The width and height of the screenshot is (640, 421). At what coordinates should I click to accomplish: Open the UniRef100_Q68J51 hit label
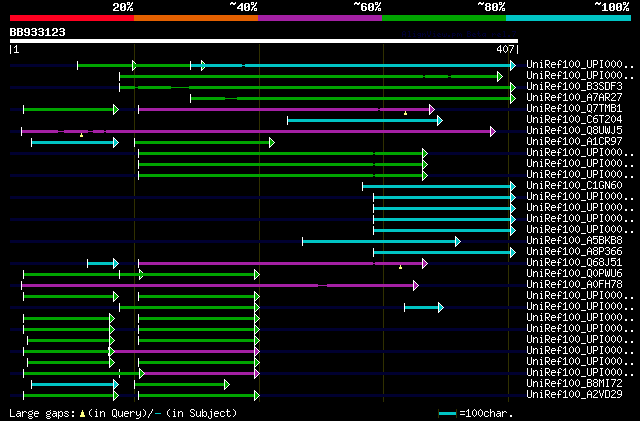(574, 263)
